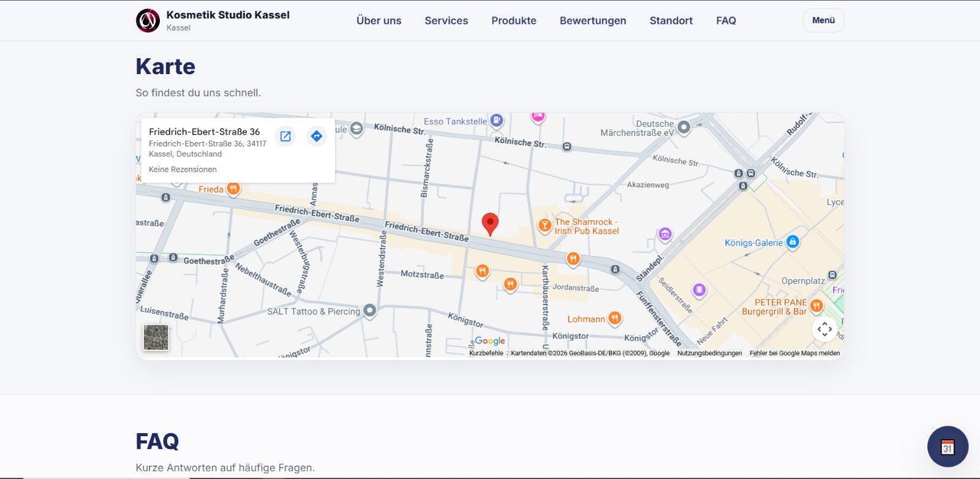980x479 pixels.
Task: Click the SALT Tattoo & Piercing marker
Action: tap(369, 311)
